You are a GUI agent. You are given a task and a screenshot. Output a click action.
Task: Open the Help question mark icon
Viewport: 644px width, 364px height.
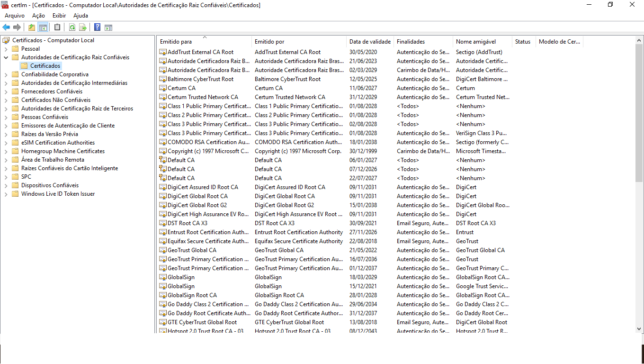pos(97,27)
